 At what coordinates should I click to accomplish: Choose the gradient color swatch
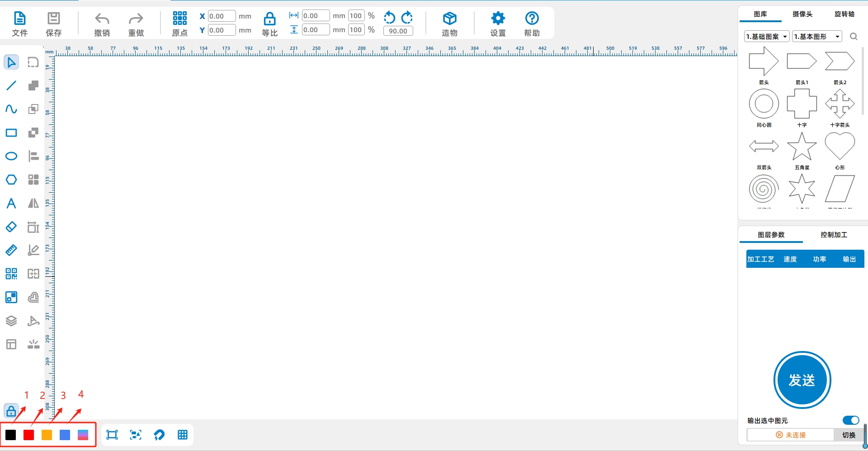click(83, 435)
